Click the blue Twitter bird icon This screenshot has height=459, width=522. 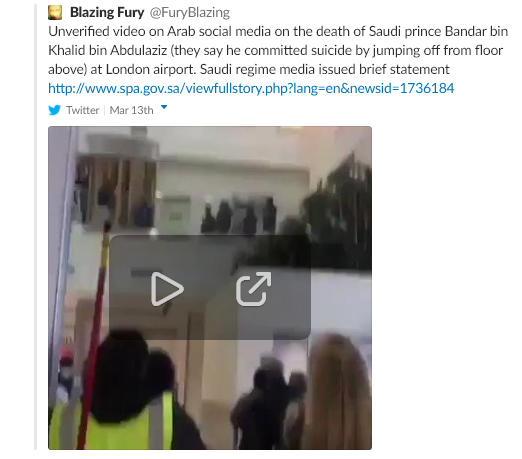tap(55, 110)
